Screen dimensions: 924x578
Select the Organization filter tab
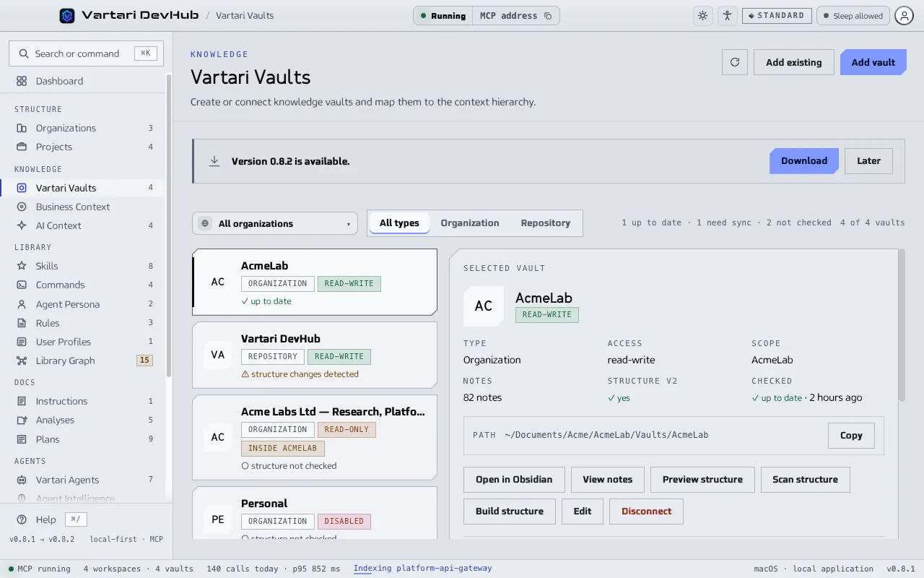click(x=470, y=223)
